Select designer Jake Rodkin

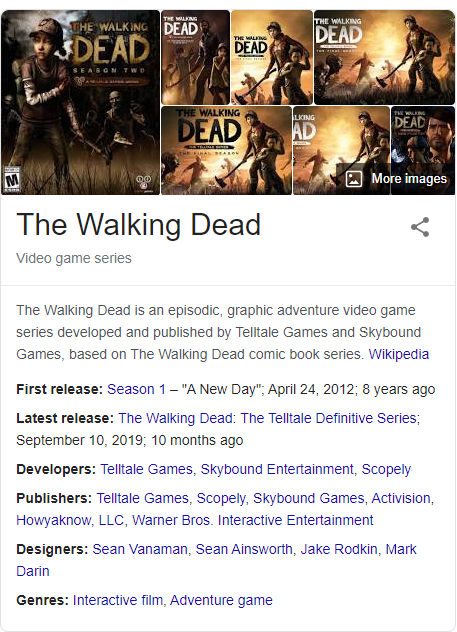coord(339,549)
